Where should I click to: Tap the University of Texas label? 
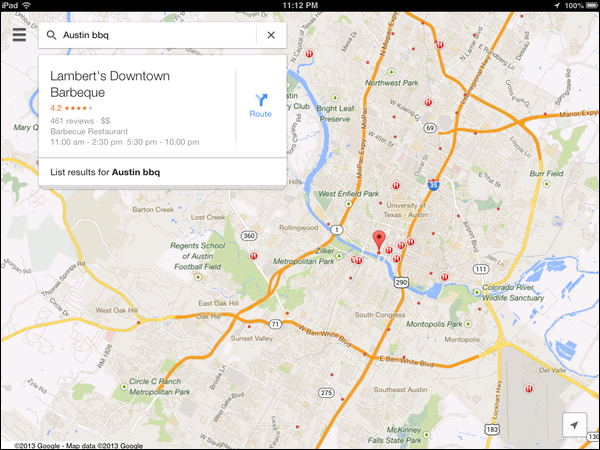coord(406,210)
